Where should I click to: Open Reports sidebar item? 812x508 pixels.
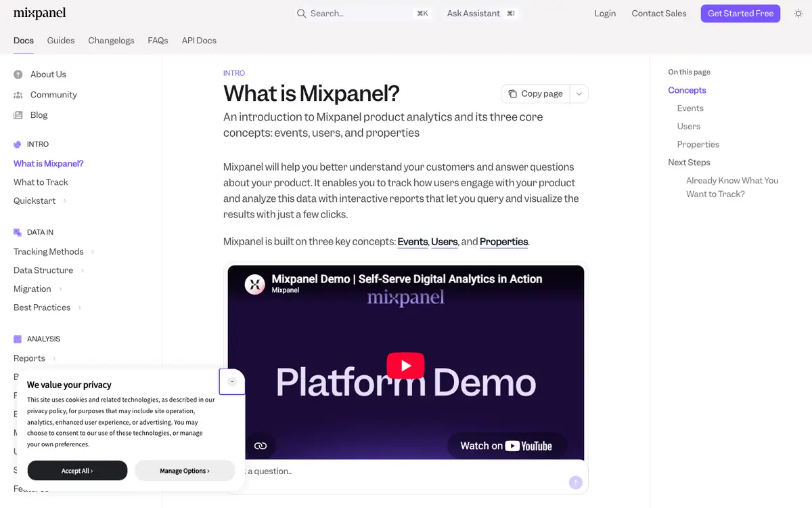pyautogui.click(x=30, y=358)
